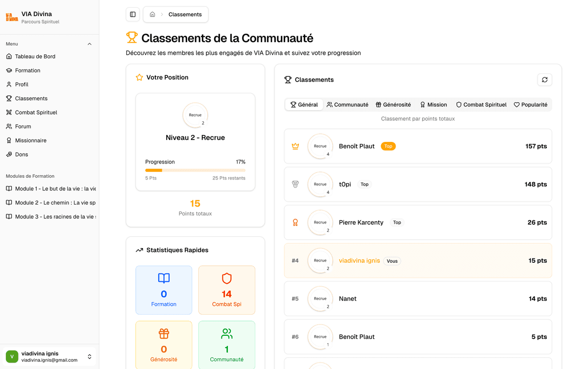Click the Progression bar at 17%

tap(195, 170)
